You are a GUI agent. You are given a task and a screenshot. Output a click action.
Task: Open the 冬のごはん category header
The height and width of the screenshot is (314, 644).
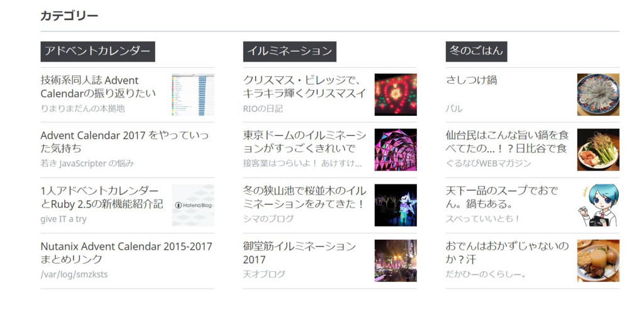click(x=476, y=52)
